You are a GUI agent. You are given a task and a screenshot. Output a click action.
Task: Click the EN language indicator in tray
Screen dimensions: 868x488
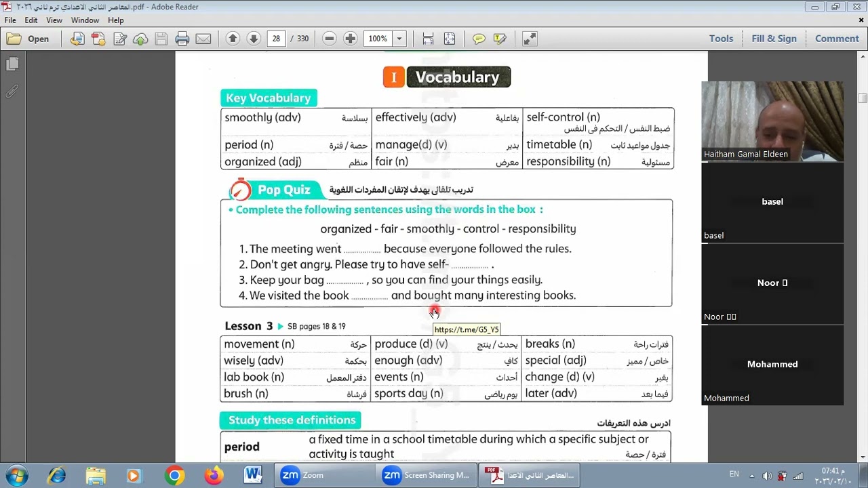click(x=734, y=474)
